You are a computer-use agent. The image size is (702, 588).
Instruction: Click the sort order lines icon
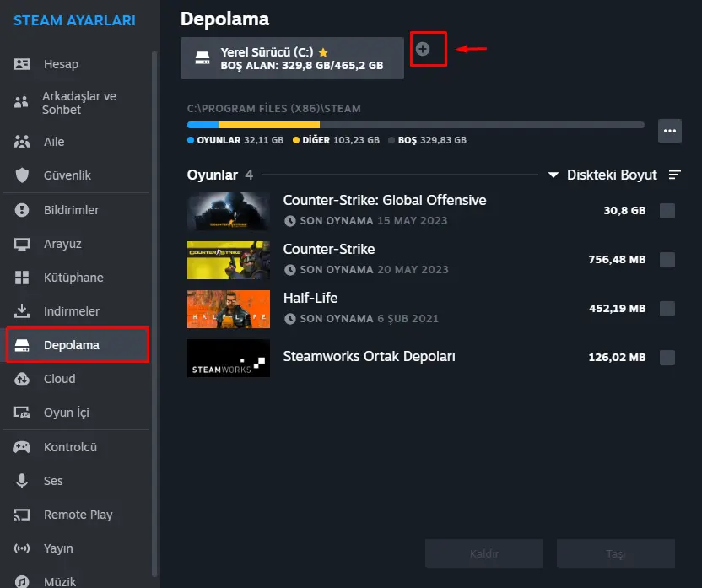tap(675, 175)
